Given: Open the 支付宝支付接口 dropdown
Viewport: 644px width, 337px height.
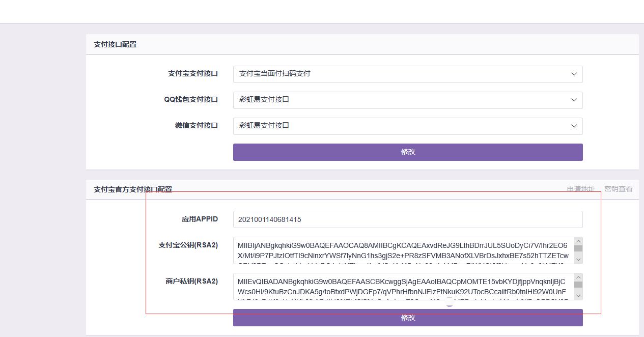Looking at the screenshot, I should [407, 74].
